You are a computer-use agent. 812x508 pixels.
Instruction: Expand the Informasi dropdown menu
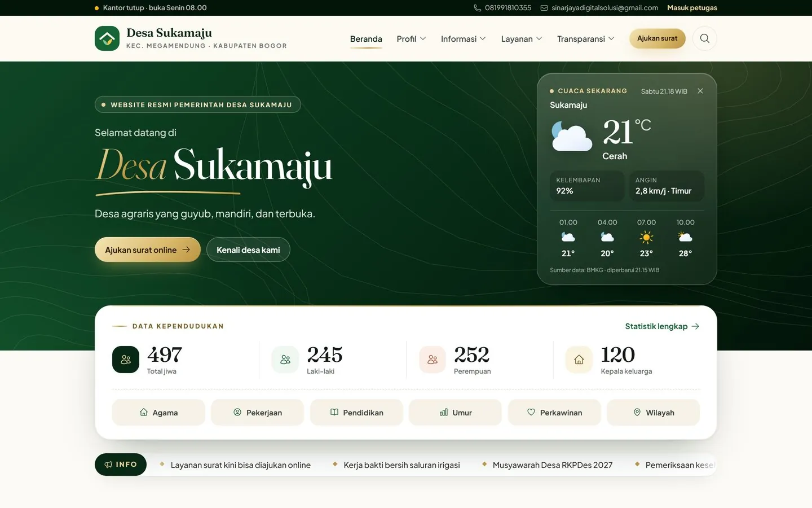463,38
